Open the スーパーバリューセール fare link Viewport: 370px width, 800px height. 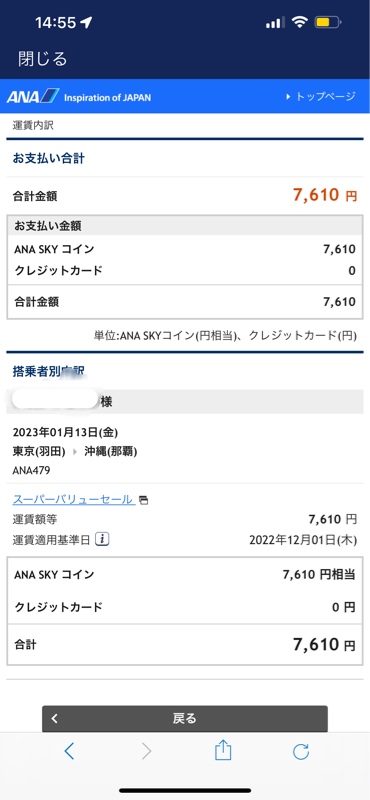pos(73,499)
